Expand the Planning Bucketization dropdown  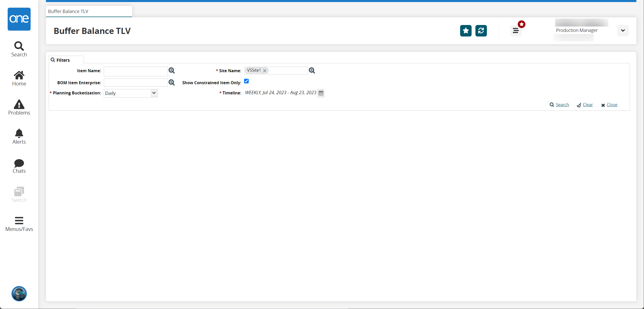pos(154,93)
